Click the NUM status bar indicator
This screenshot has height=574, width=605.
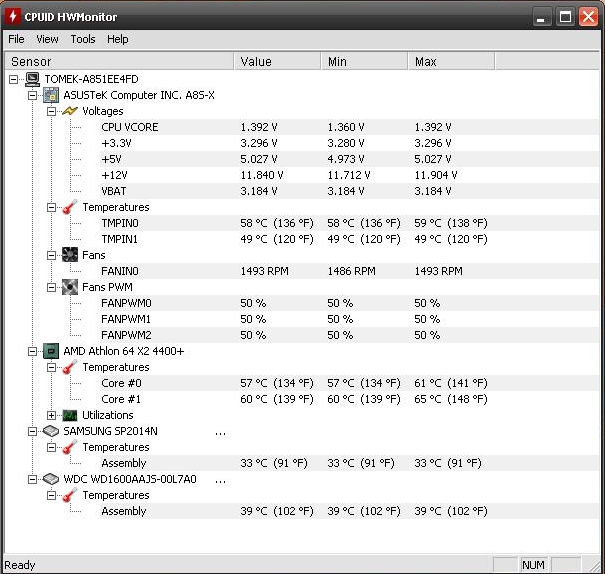(x=533, y=565)
